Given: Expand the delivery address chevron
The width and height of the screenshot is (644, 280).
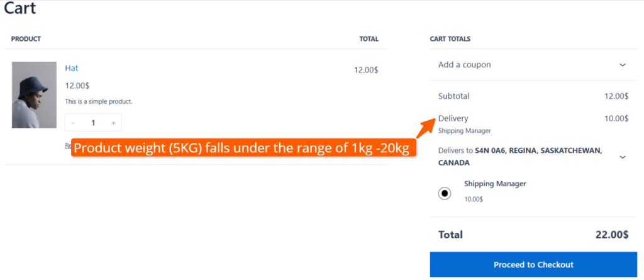Looking at the screenshot, I should pyautogui.click(x=622, y=157).
